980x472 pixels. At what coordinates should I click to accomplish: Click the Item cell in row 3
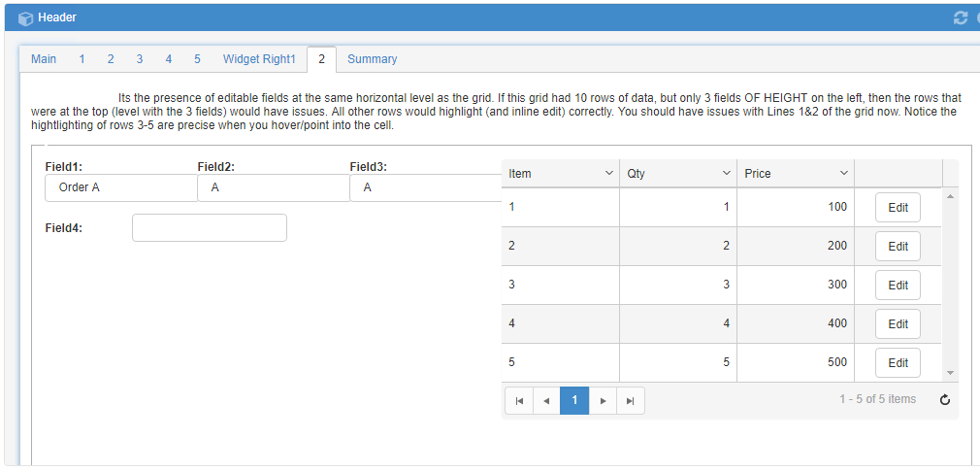click(x=561, y=285)
